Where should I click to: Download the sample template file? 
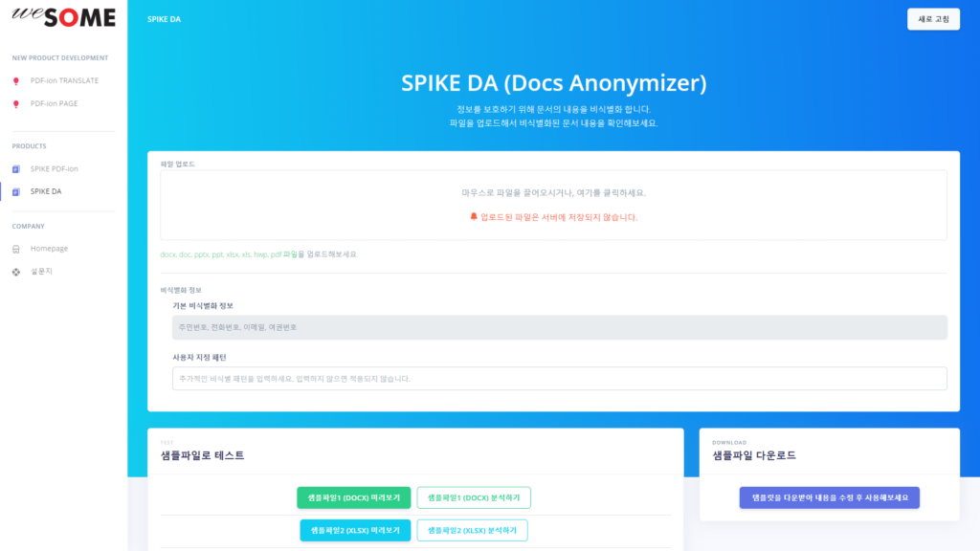pyautogui.click(x=829, y=497)
